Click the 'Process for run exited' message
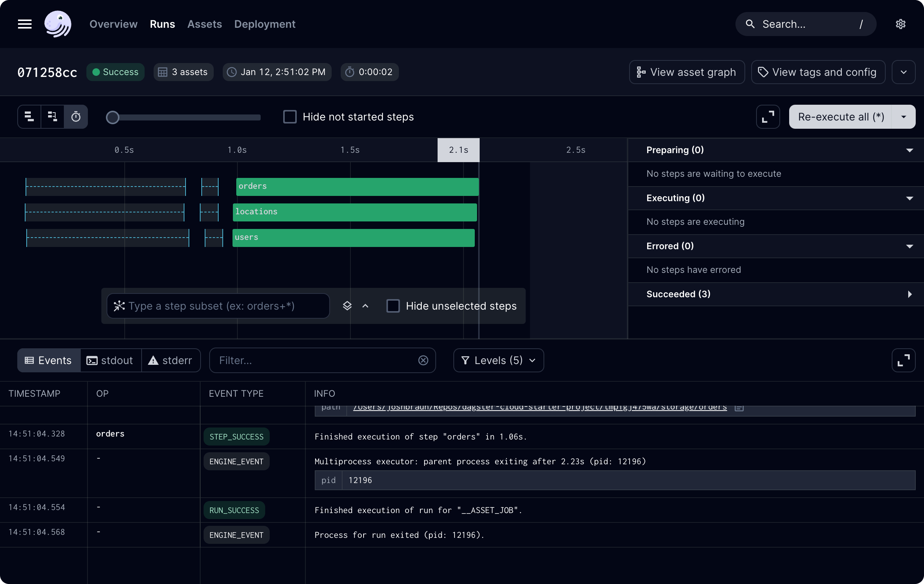This screenshot has width=924, height=584. [x=399, y=535]
